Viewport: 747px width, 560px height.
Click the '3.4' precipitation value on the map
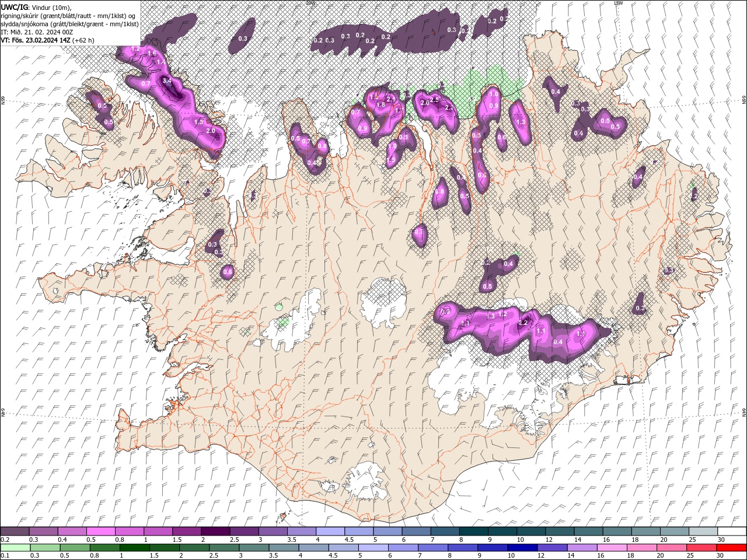166,80
